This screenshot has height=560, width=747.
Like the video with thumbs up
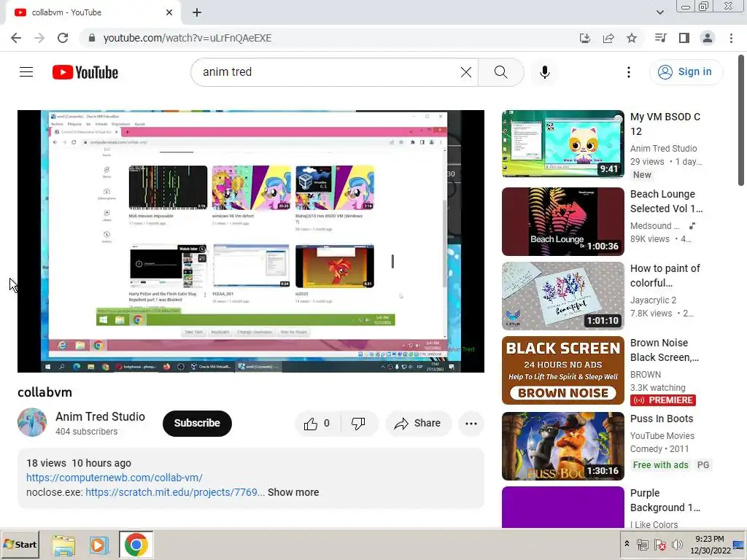click(x=317, y=424)
